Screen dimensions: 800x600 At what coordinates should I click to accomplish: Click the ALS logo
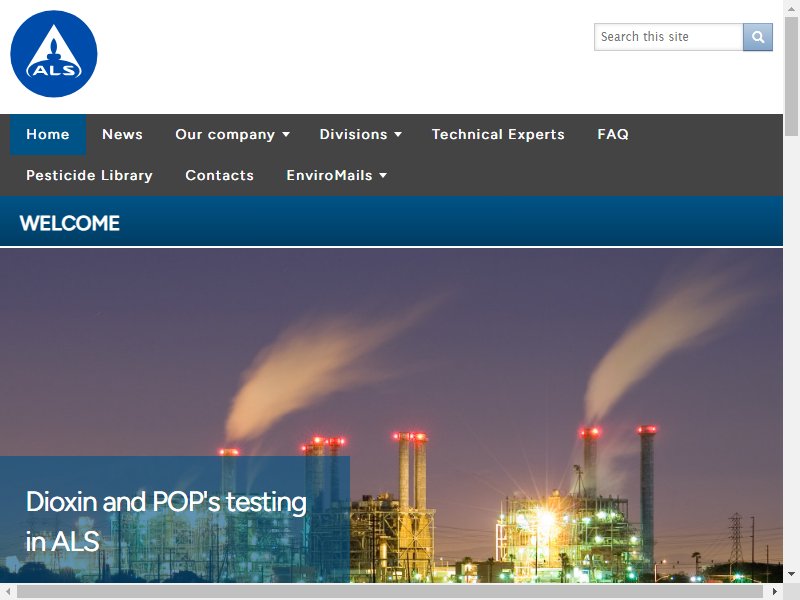pos(54,54)
